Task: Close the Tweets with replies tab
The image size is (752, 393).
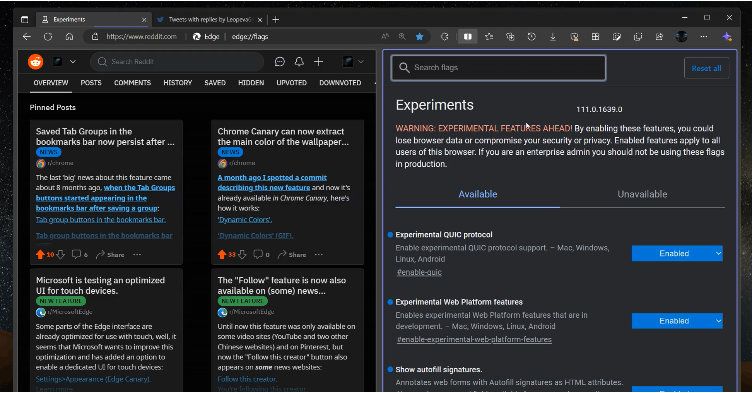Action: pos(259,20)
